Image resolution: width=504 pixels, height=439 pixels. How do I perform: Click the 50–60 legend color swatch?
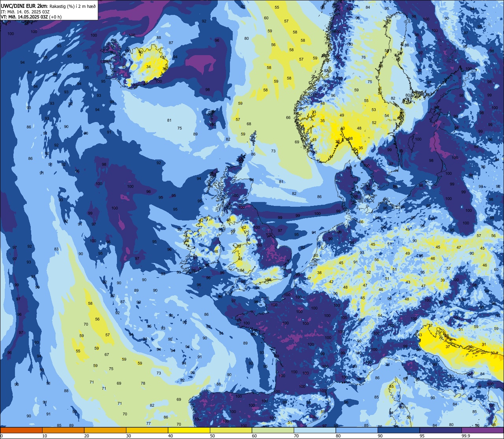pos(231,430)
